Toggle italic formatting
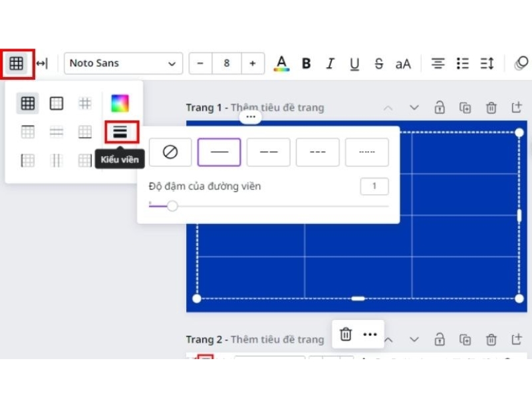Image resolution: width=532 pixels, height=399 pixels. (330, 64)
